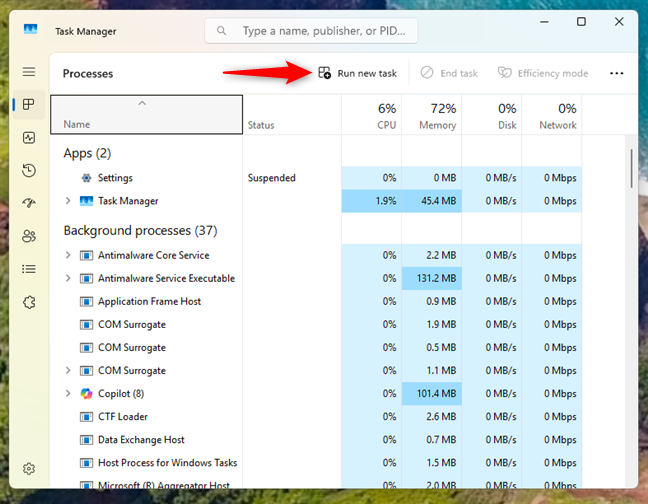Click the search box in title bar

point(311,31)
